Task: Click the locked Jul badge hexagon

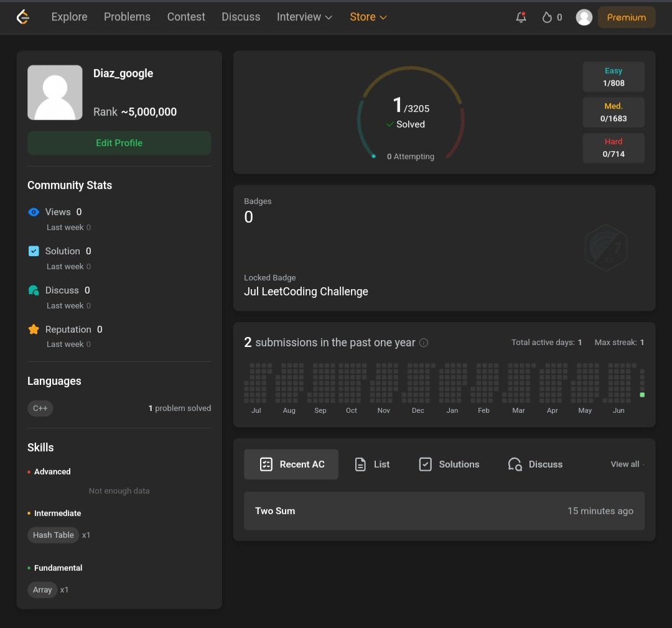Action: [x=606, y=247]
